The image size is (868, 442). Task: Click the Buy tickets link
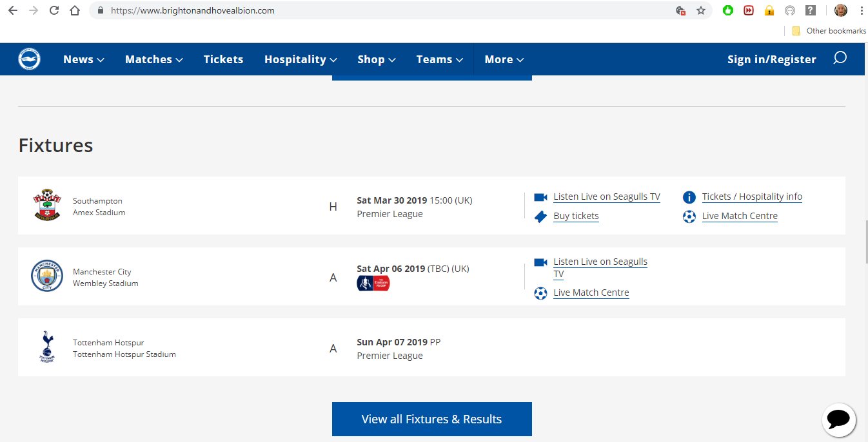click(x=576, y=216)
